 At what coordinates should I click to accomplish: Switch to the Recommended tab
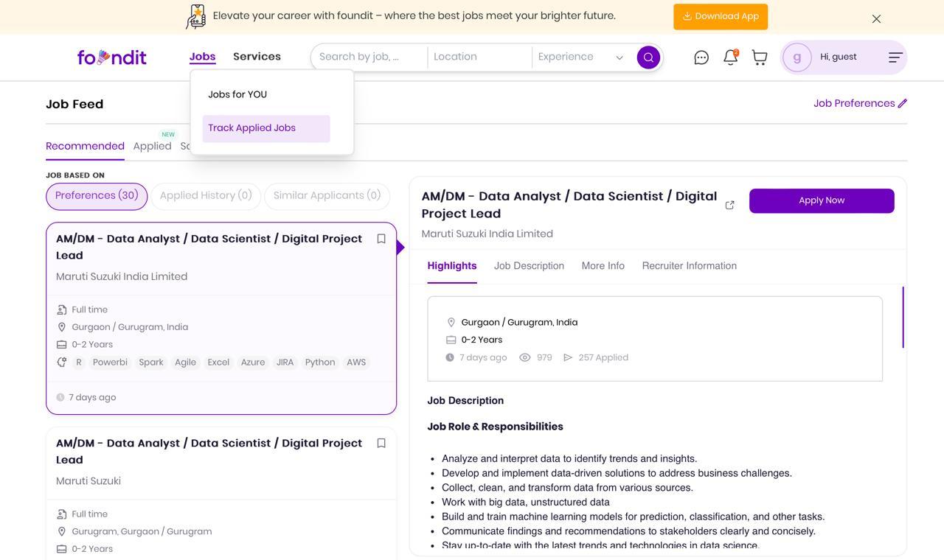[x=85, y=146]
